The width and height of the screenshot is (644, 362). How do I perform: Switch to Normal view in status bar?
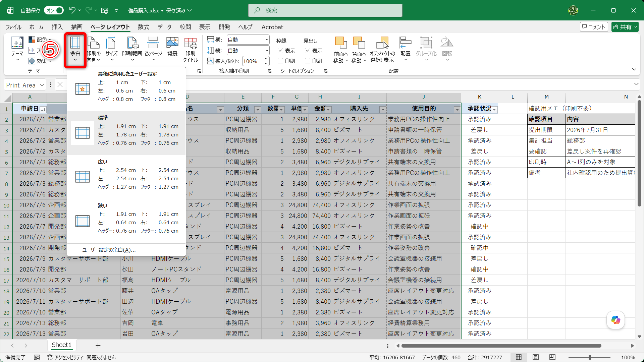pos(519,357)
